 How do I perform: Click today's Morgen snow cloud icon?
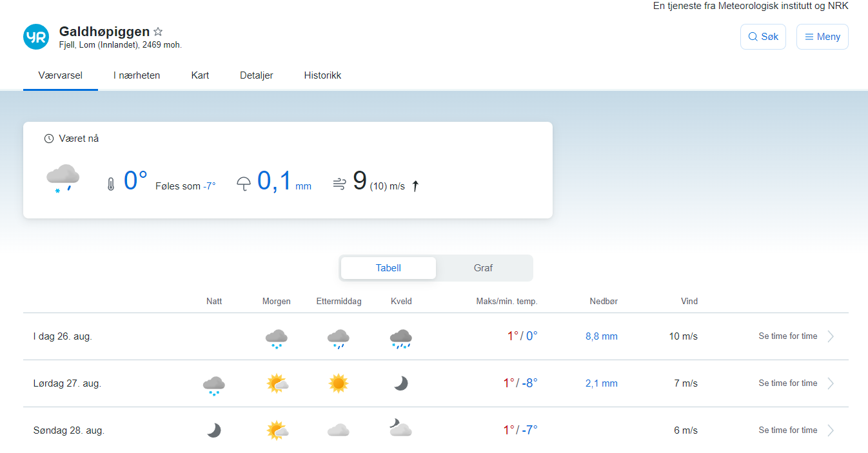pyautogui.click(x=276, y=338)
